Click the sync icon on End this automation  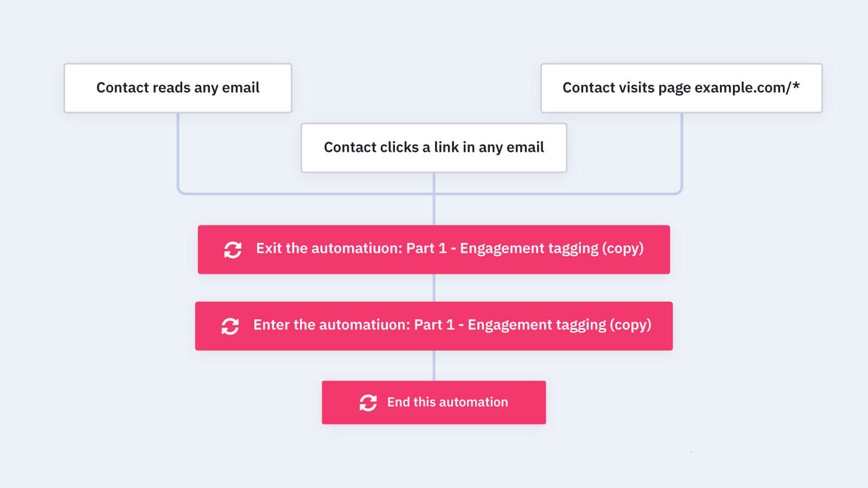[x=368, y=403]
